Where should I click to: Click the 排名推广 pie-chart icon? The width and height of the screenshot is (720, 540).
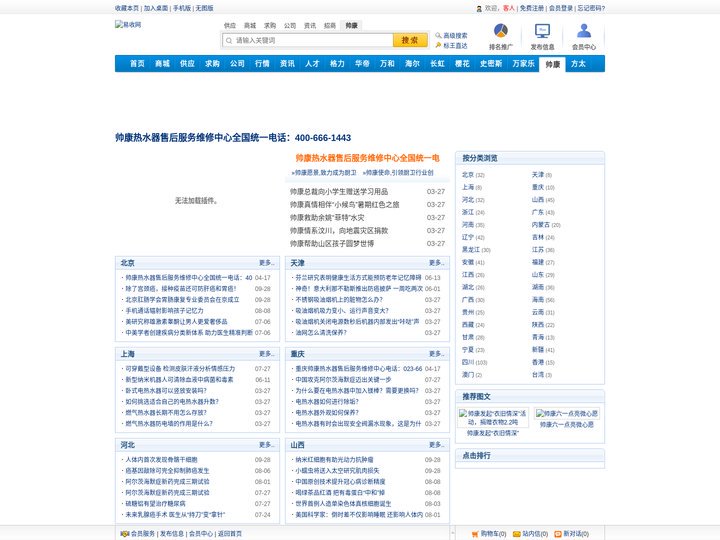[501, 31]
